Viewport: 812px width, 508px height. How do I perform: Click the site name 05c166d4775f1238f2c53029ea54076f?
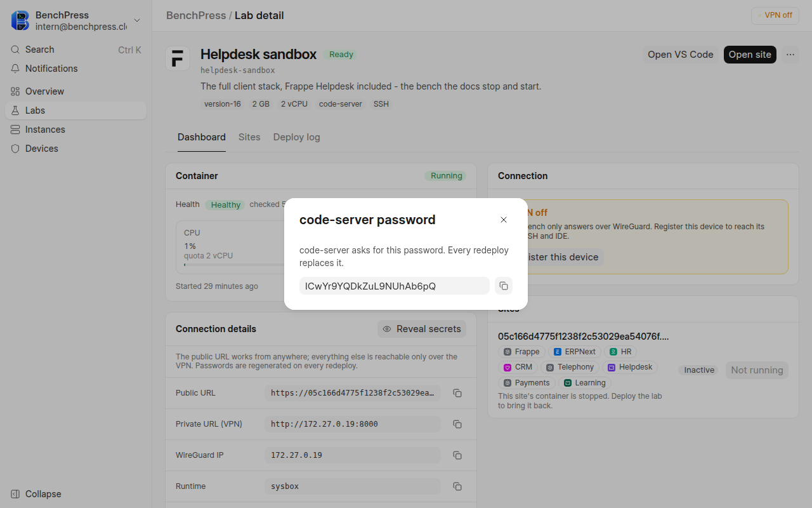tap(584, 337)
